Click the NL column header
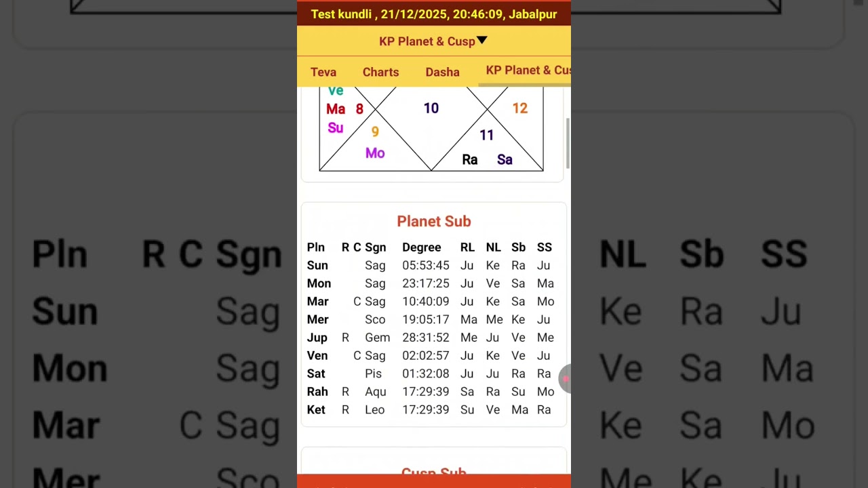This screenshot has height=488, width=868. (493, 247)
